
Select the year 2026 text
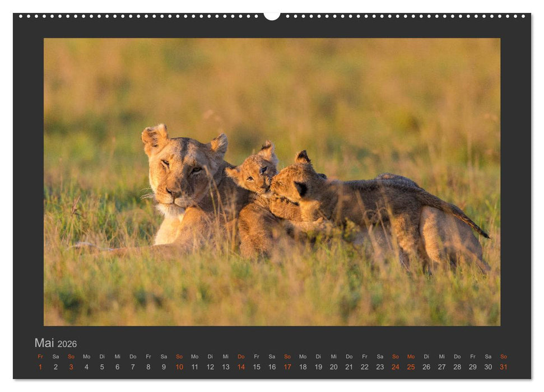point(67,342)
